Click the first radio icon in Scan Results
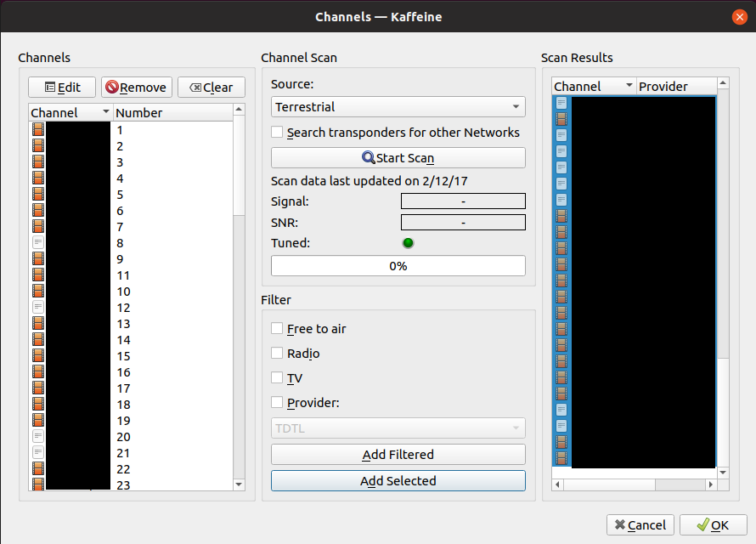Image resolution: width=756 pixels, height=544 pixels. pos(561,103)
